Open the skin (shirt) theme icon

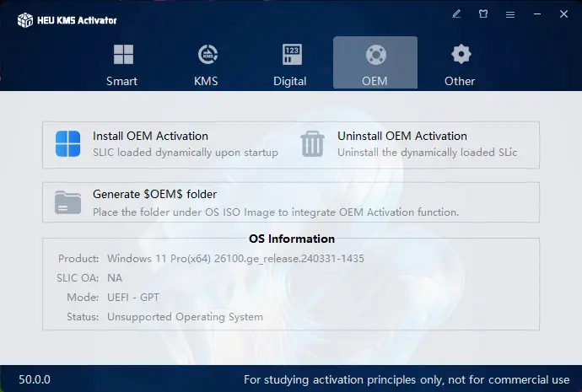pyautogui.click(x=483, y=14)
